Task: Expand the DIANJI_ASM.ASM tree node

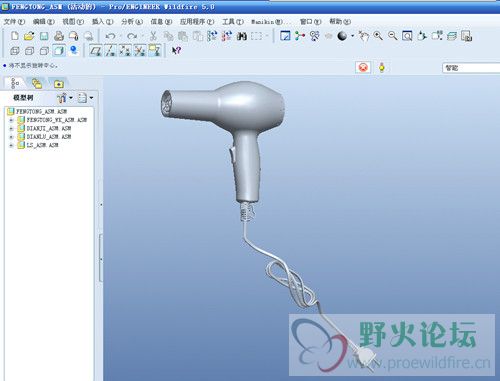Action: 11,128
